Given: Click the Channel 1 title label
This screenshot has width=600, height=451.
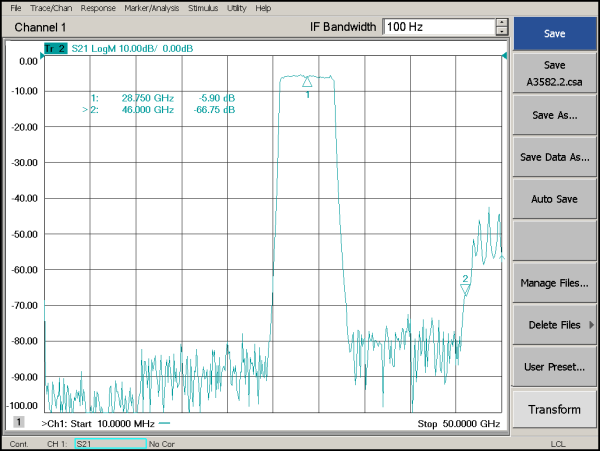Looking at the screenshot, I should (40, 27).
